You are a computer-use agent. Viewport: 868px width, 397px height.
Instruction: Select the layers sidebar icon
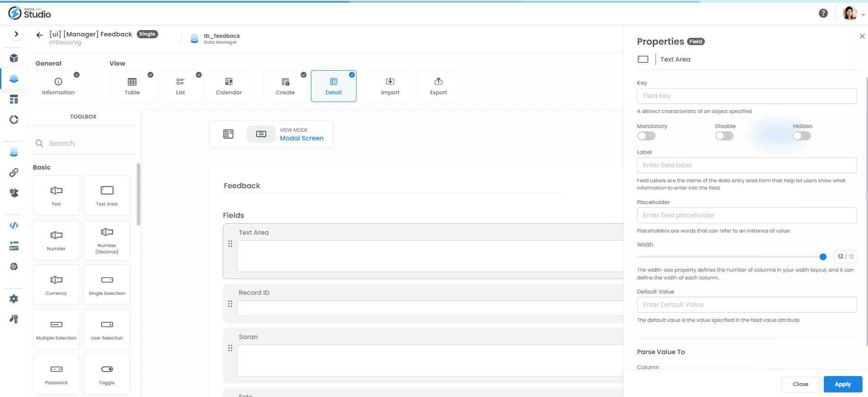[x=14, y=79]
